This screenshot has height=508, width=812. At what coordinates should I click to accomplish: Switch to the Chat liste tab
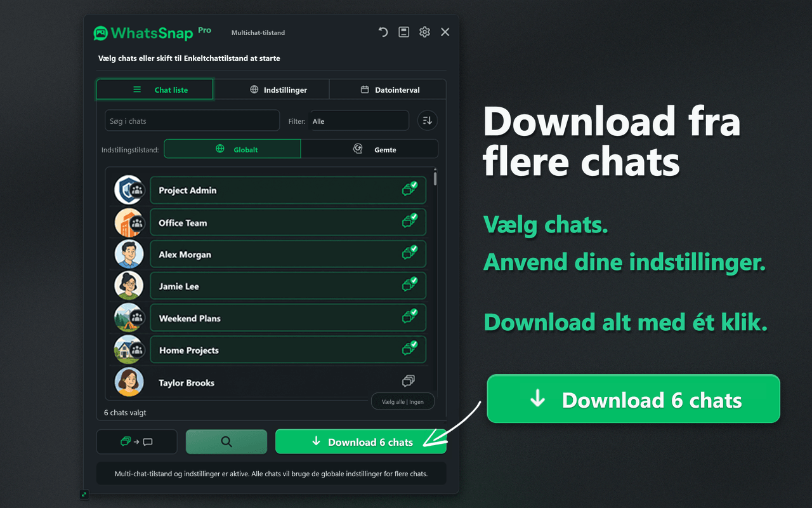point(155,90)
